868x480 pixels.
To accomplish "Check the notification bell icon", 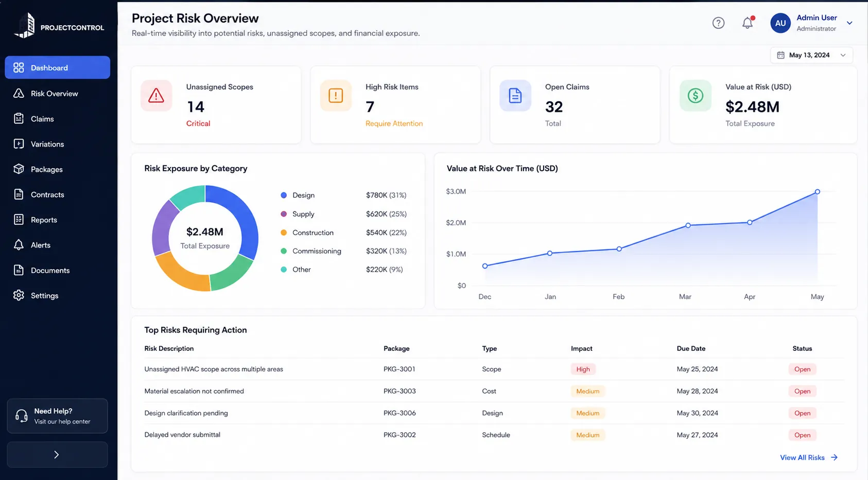I will tap(748, 23).
